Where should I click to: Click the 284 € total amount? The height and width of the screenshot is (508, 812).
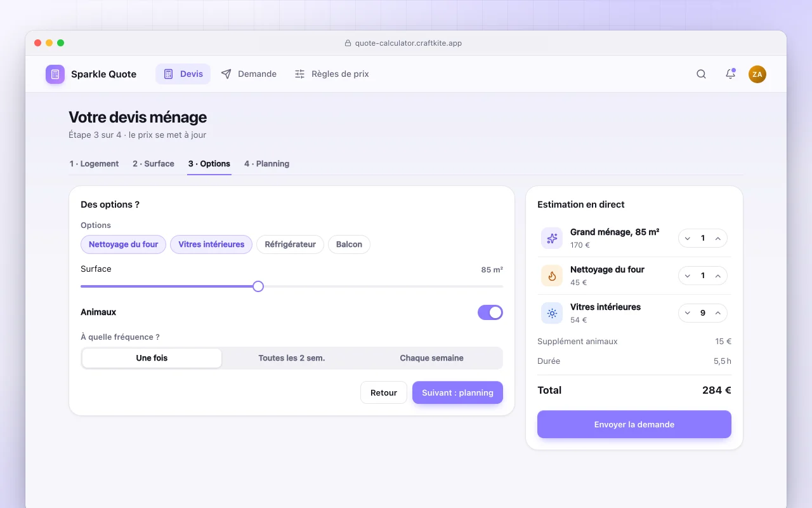pyautogui.click(x=717, y=390)
